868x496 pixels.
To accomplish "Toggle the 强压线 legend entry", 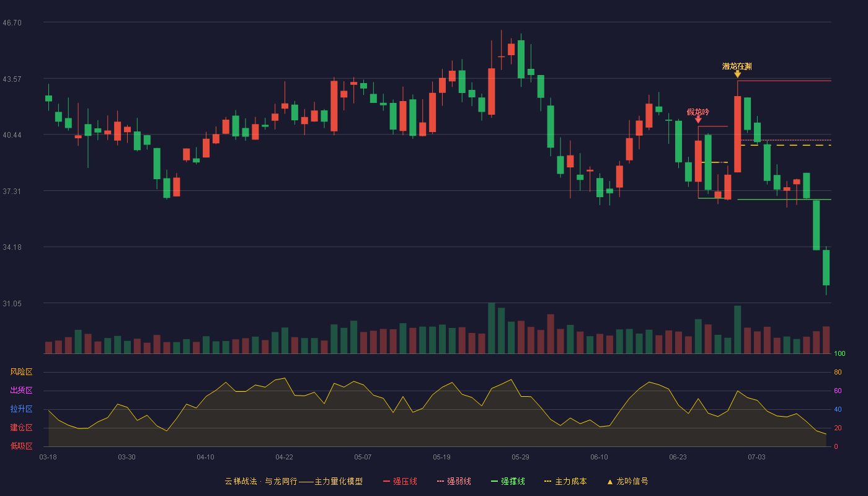I will click(400, 481).
